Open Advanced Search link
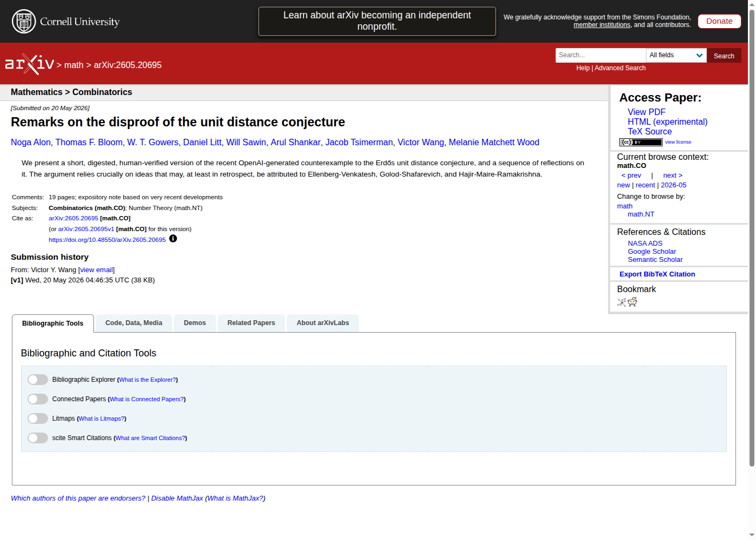 pyautogui.click(x=620, y=68)
